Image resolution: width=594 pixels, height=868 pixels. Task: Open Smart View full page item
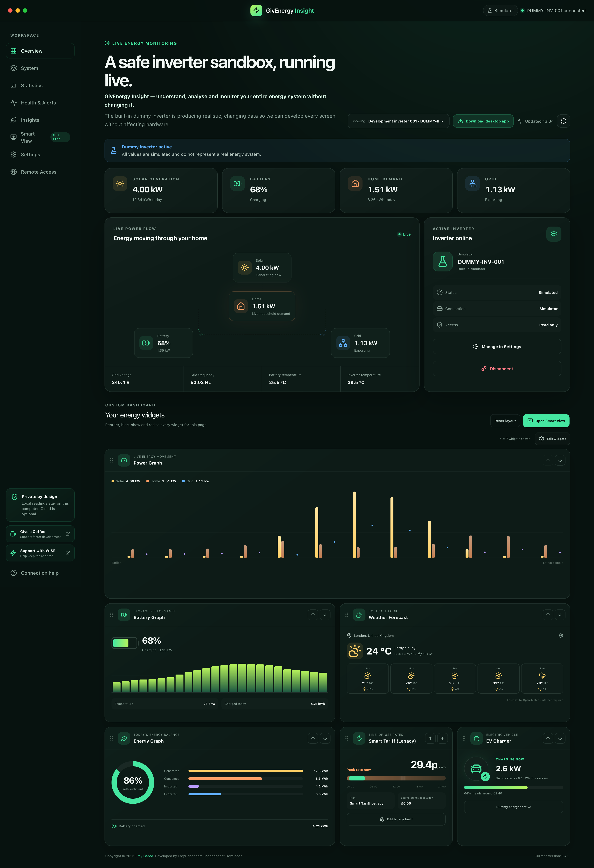pos(40,137)
